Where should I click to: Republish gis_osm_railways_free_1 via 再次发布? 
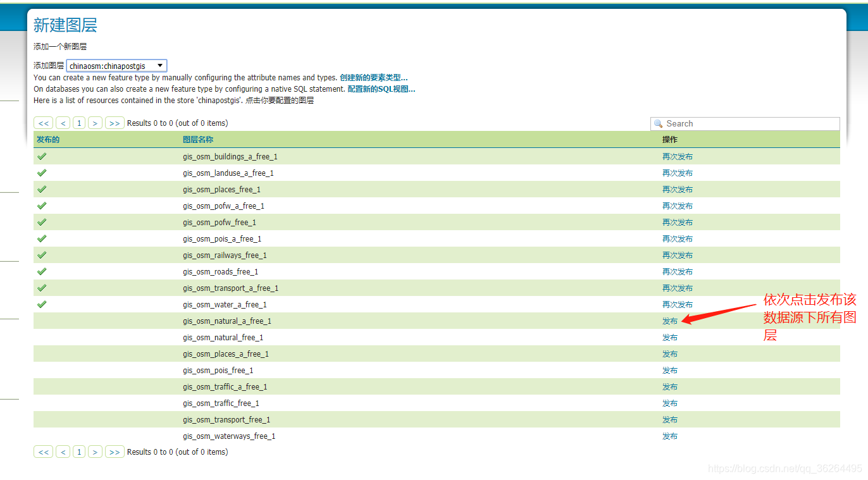(678, 255)
